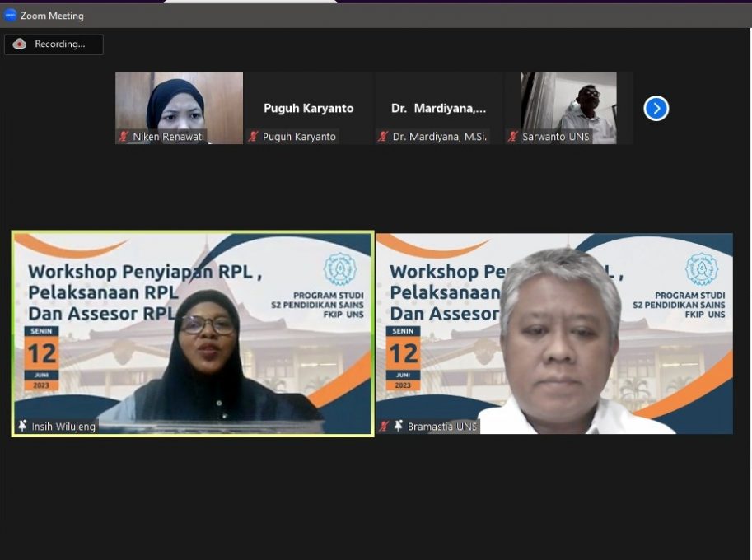Click the pin icon beside Insih Wilujeng
The width and height of the screenshot is (752, 560).
click(22, 427)
